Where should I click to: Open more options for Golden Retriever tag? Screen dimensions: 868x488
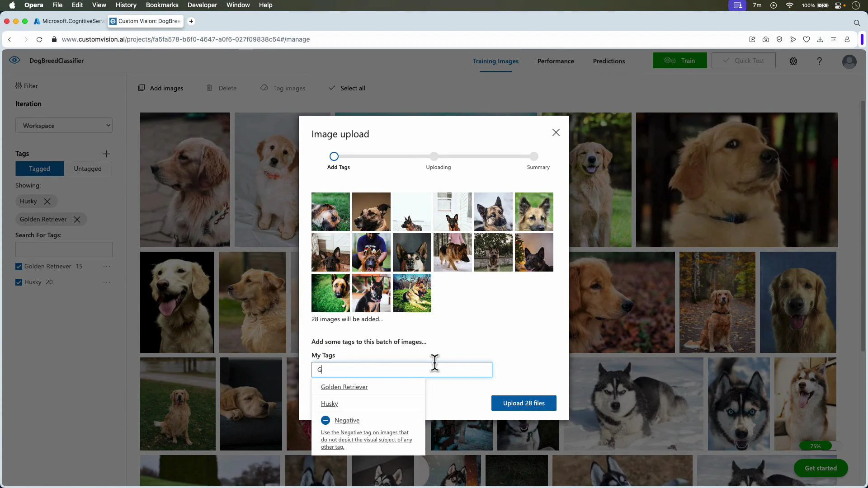click(107, 267)
